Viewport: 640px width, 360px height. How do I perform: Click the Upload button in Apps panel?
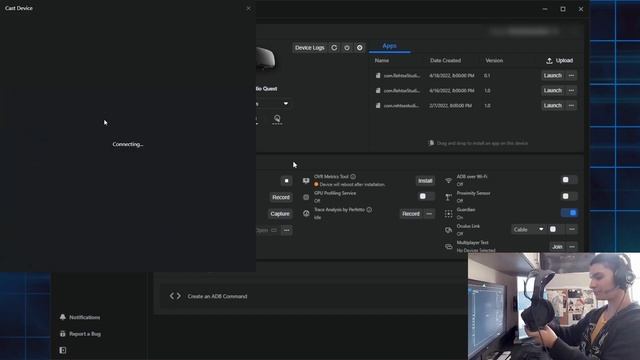point(560,60)
